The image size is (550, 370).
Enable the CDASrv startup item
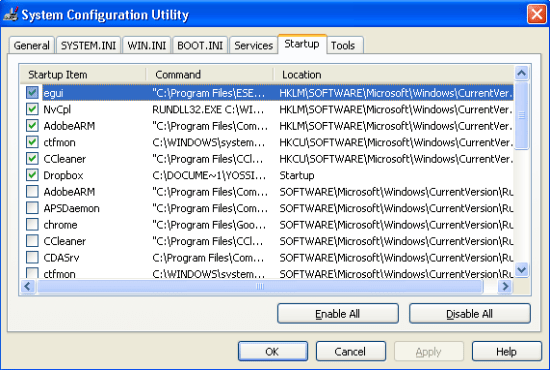click(x=32, y=257)
